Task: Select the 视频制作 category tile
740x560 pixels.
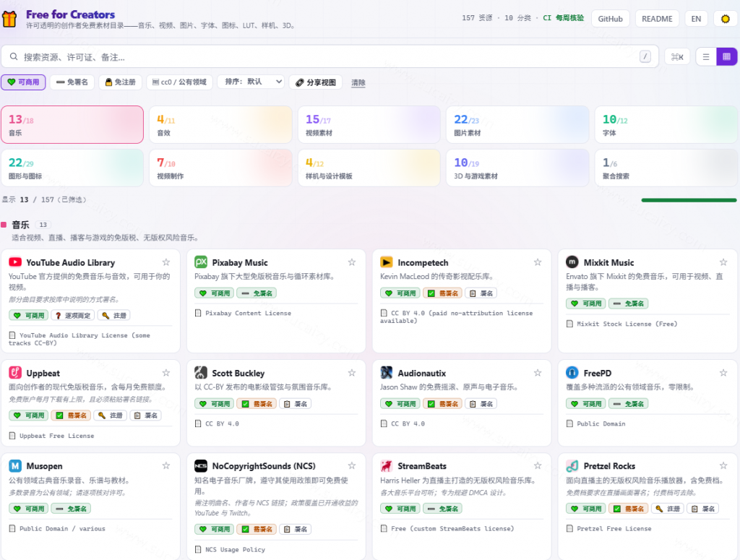Action: pyautogui.click(x=221, y=168)
